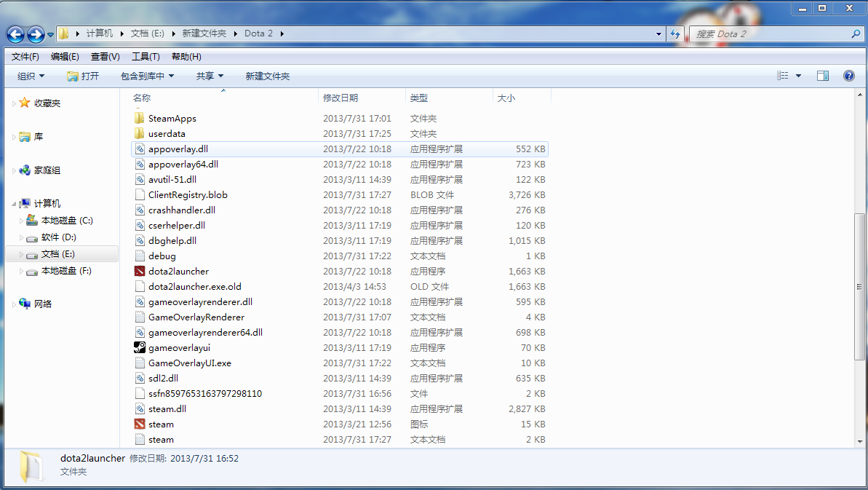The height and width of the screenshot is (490, 868).
Task: Select dbghelp.dll file icon
Action: click(140, 241)
